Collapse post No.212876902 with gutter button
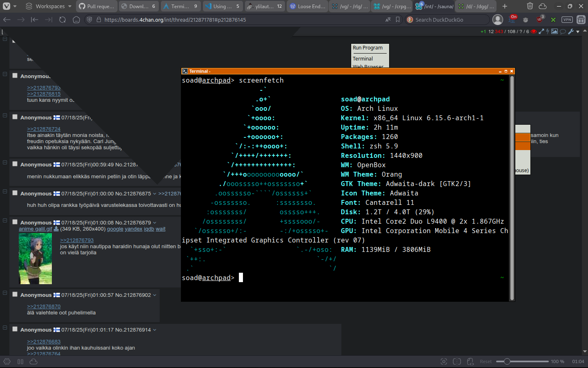The width and height of the screenshot is (588, 368). [5, 293]
